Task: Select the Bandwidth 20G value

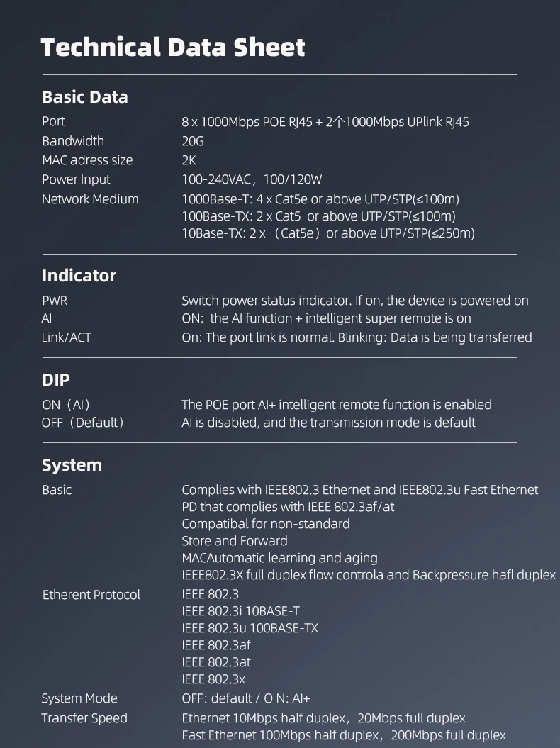Action: [x=193, y=141]
